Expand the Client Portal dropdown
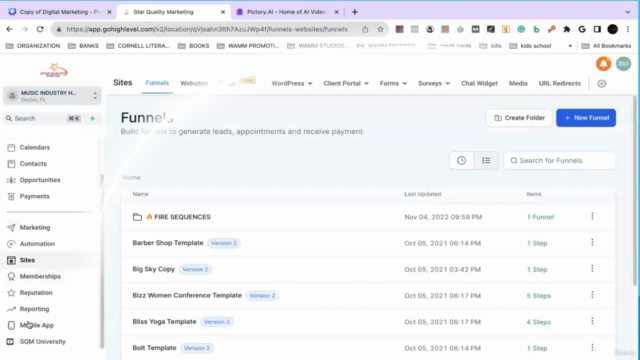The height and width of the screenshot is (360, 640). coord(346,83)
